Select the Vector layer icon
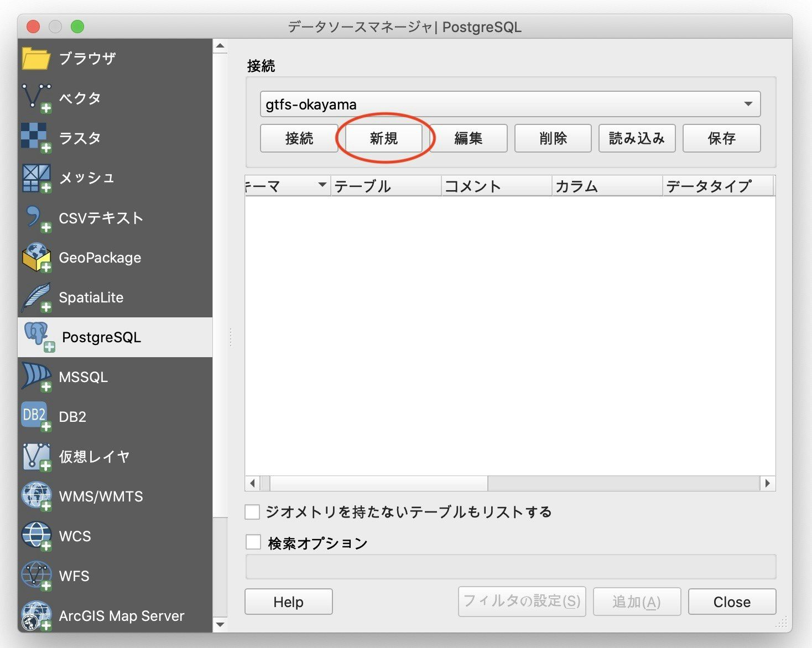812x648 pixels. click(37, 98)
